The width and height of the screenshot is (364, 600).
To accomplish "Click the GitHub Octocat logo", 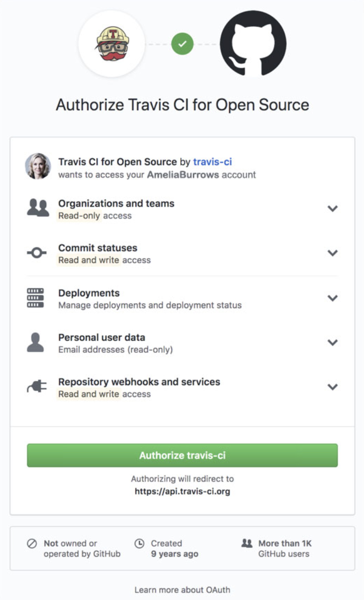I will [253, 44].
